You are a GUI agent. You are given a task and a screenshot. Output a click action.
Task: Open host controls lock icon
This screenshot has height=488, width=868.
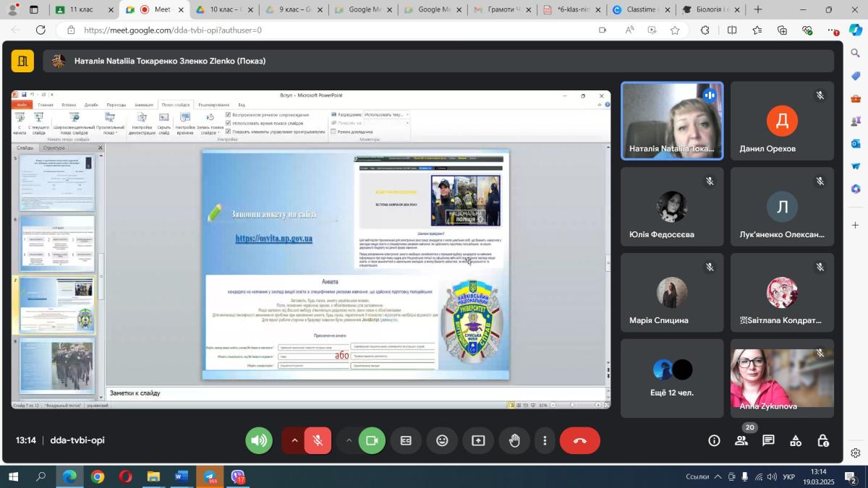point(823,440)
